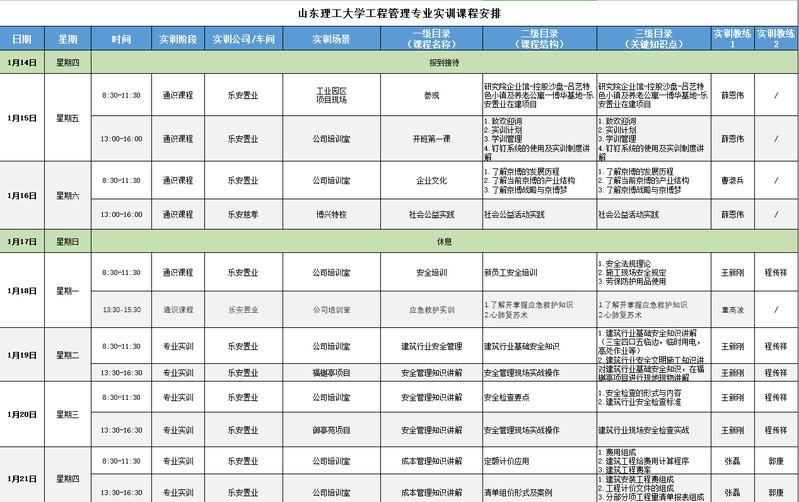
Task: Click the 三级目录(关键知识点) header
Action: [653, 39]
